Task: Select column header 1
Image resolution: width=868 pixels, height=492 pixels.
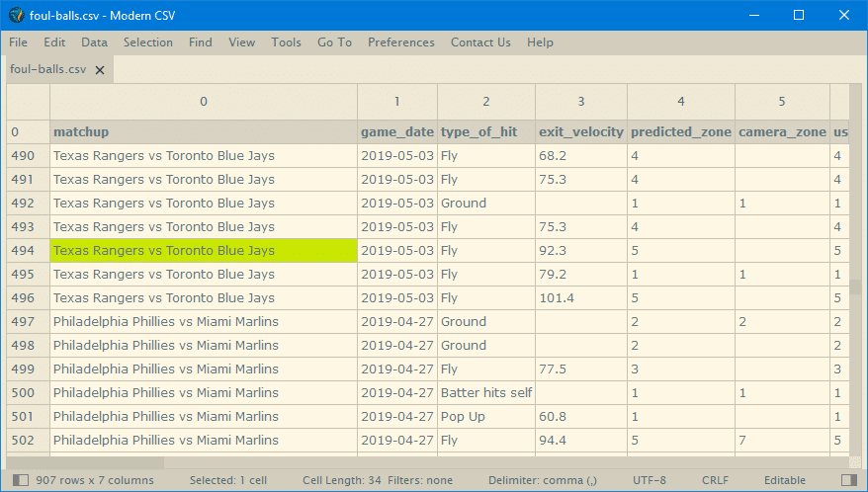Action: [396, 102]
